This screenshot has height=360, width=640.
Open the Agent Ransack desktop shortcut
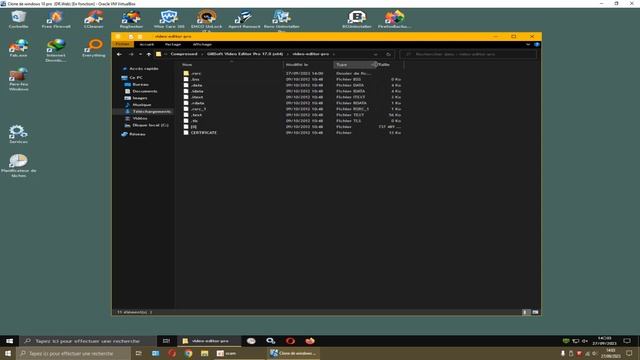tap(244, 20)
